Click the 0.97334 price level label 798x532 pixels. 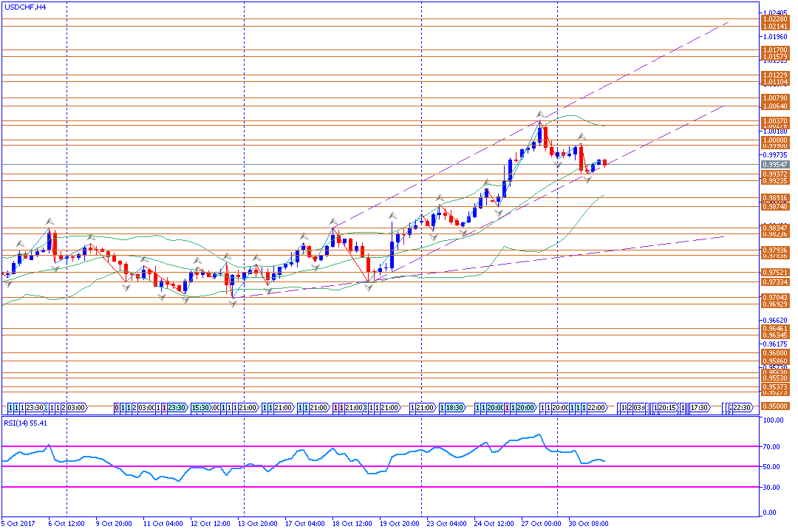775,282
